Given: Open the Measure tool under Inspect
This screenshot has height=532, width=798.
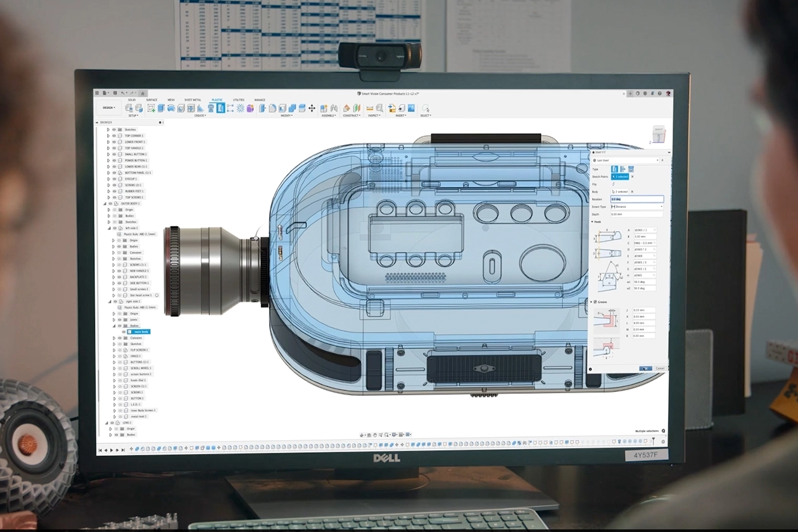Looking at the screenshot, I should pos(370,108).
